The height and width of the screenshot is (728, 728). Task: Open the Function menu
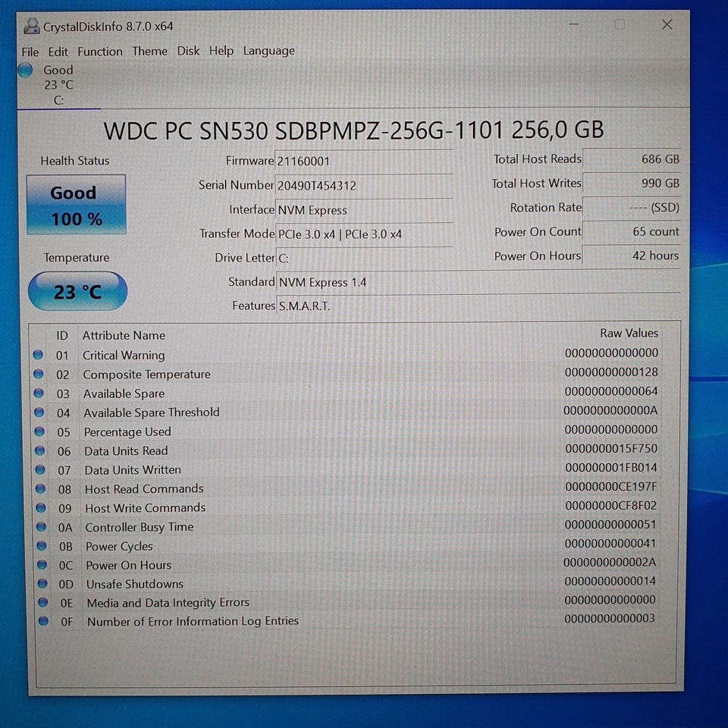[x=100, y=51]
